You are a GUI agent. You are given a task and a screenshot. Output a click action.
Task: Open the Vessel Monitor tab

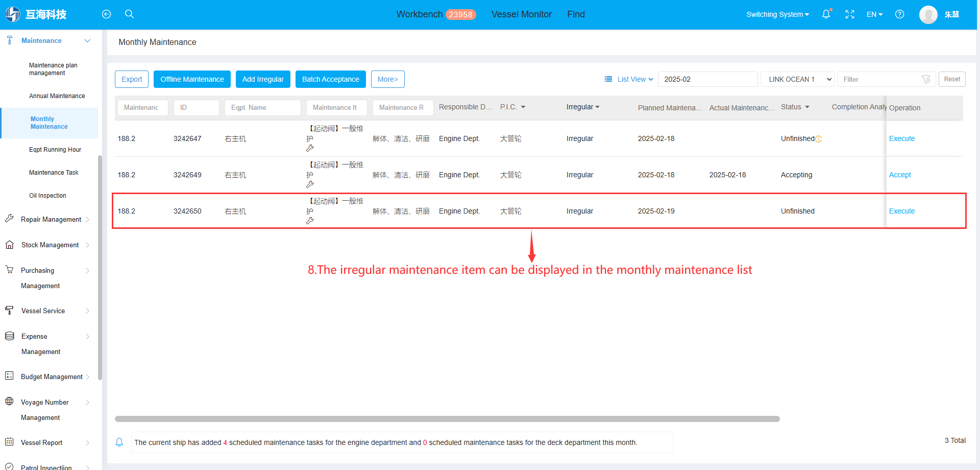click(521, 14)
